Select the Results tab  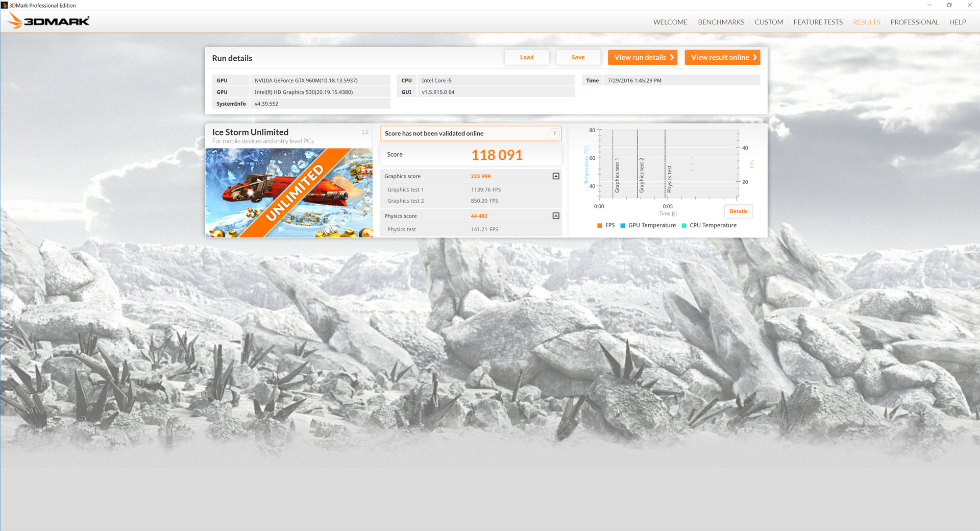(x=867, y=22)
